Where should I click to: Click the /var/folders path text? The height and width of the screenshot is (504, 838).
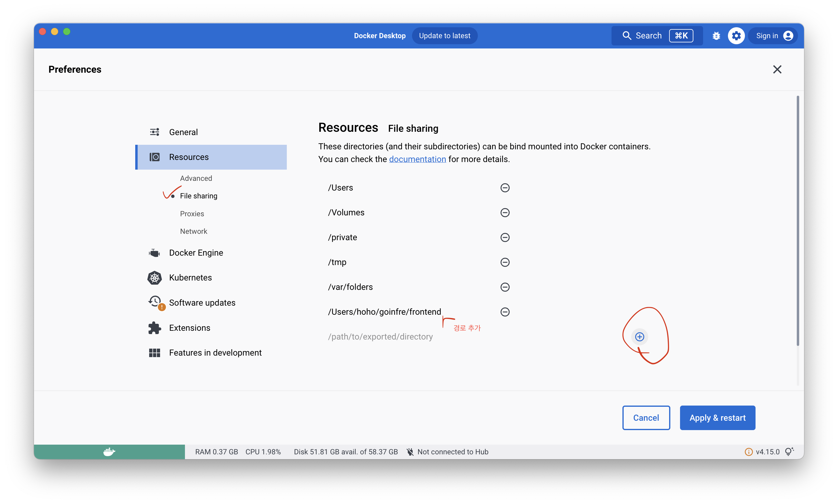[x=350, y=287]
